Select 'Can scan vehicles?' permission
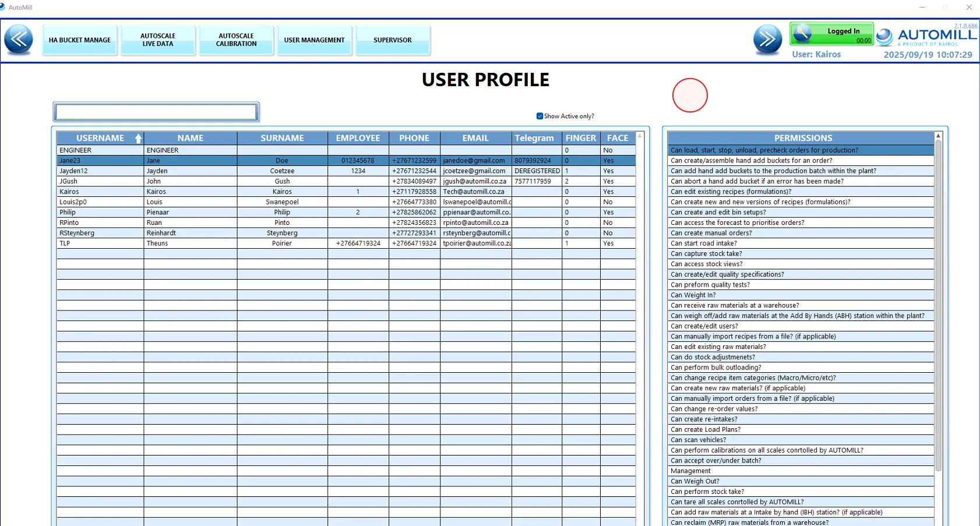This screenshot has width=980, height=526. point(801,440)
